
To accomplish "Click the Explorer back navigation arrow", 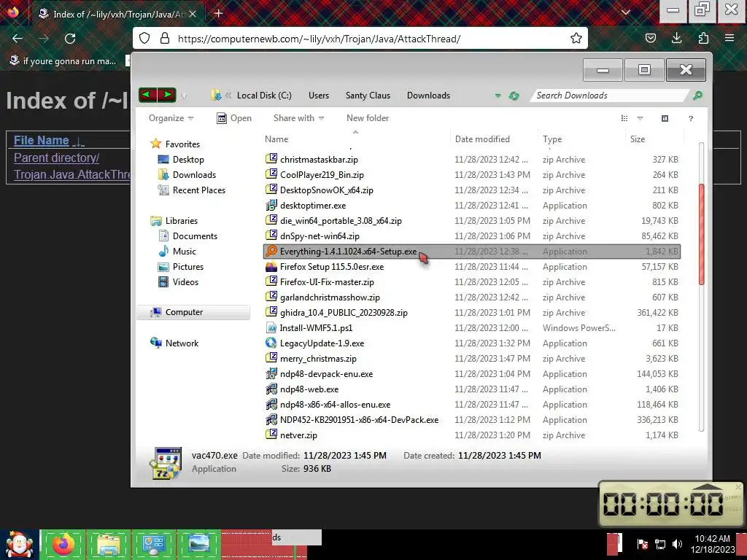I will click(x=147, y=96).
